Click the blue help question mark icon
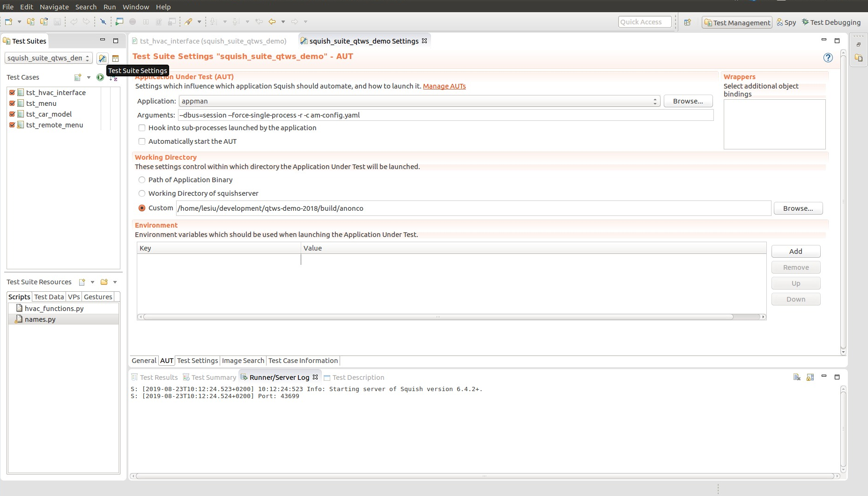The image size is (868, 496). (x=828, y=58)
